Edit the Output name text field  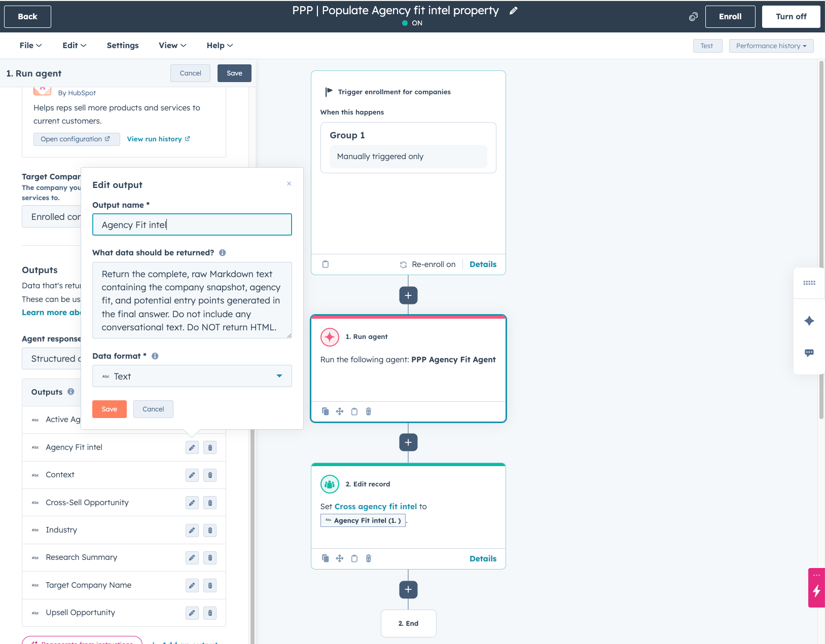(192, 224)
